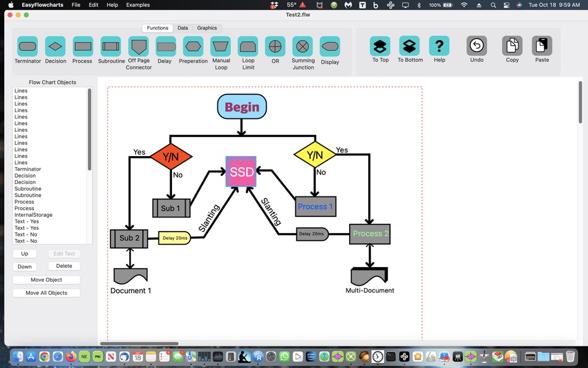Click the Down button
This screenshot has width=588, height=368.
tap(24, 266)
